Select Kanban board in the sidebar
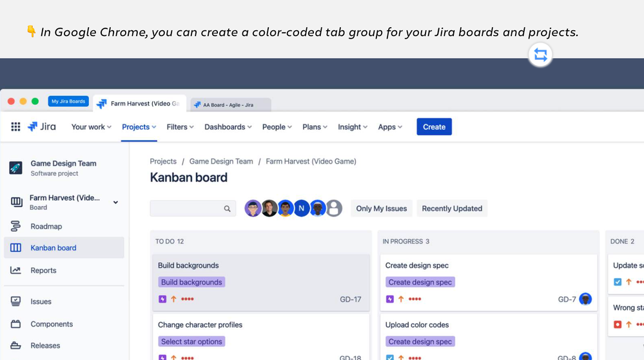 pos(64,247)
